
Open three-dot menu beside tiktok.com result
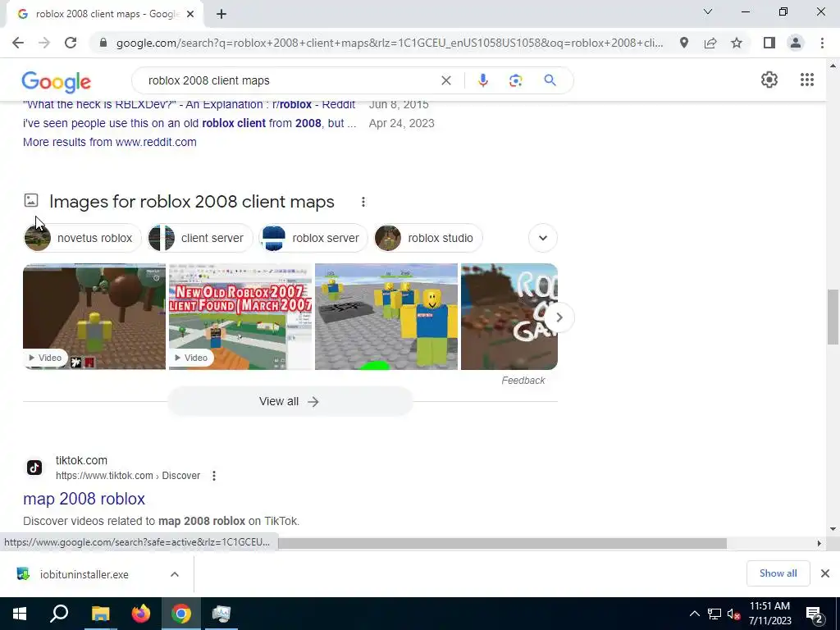[214, 476]
